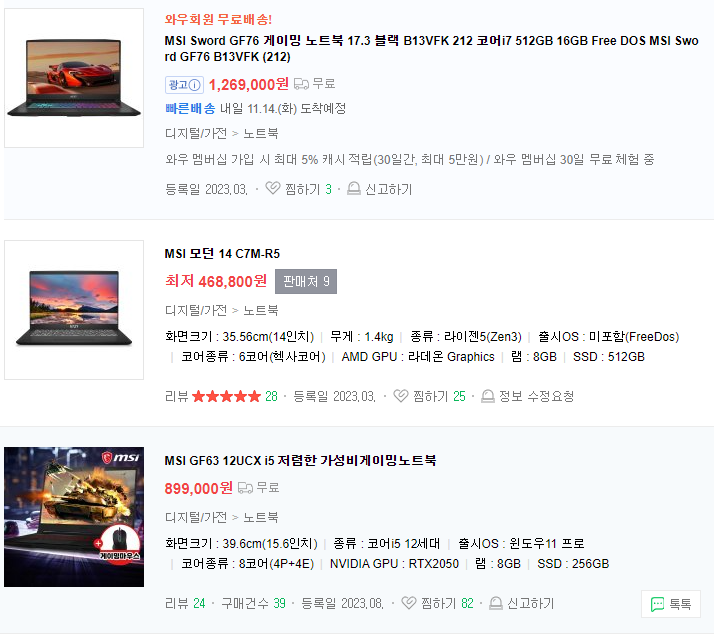This screenshot has width=714, height=634.
Task: Open the MSI 모던 14 C7M-R5 title link
Action: tap(222, 254)
